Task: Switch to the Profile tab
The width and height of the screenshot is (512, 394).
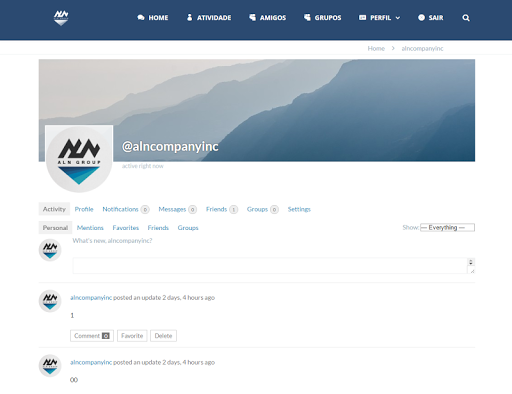Action: [x=84, y=209]
